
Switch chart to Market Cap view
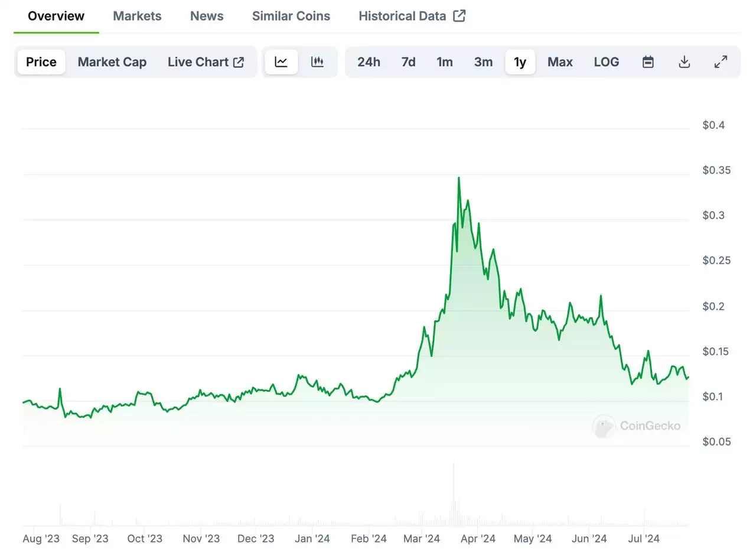(112, 61)
